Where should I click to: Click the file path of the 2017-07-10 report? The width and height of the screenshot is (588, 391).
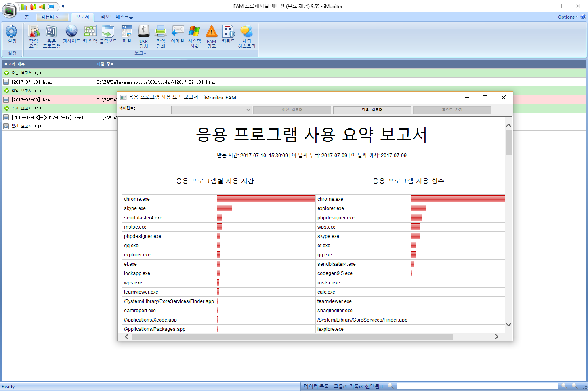point(156,82)
